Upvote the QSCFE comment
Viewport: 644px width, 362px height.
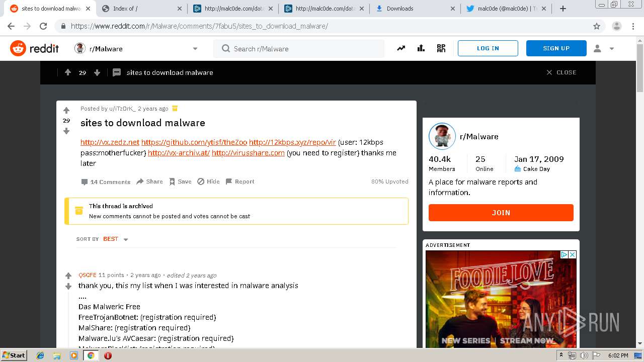[x=68, y=276]
